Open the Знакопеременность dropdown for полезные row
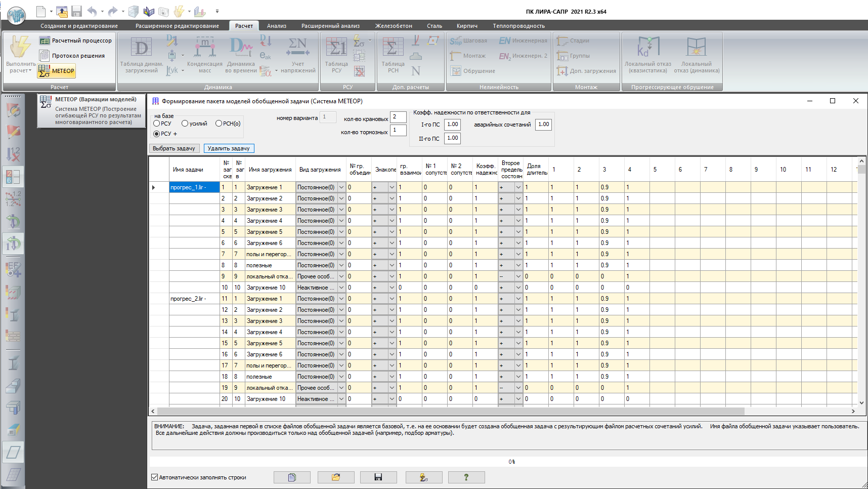Image resolution: width=868 pixels, height=489 pixels. pos(392,265)
